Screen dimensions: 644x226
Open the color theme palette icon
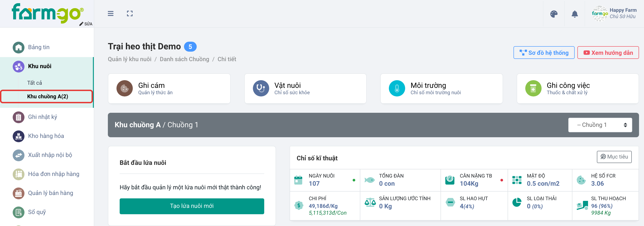[x=554, y=14]
